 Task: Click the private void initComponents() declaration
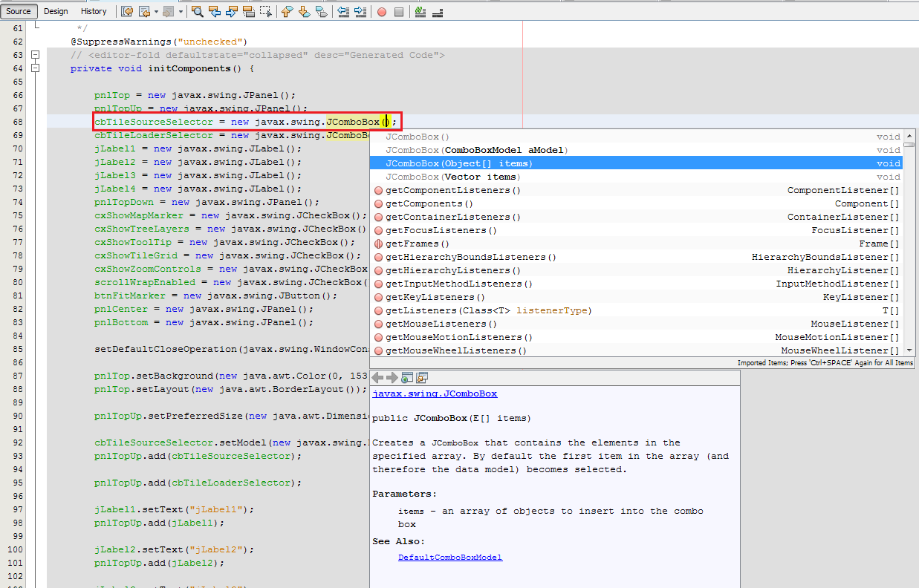click(x=163, y=68)
